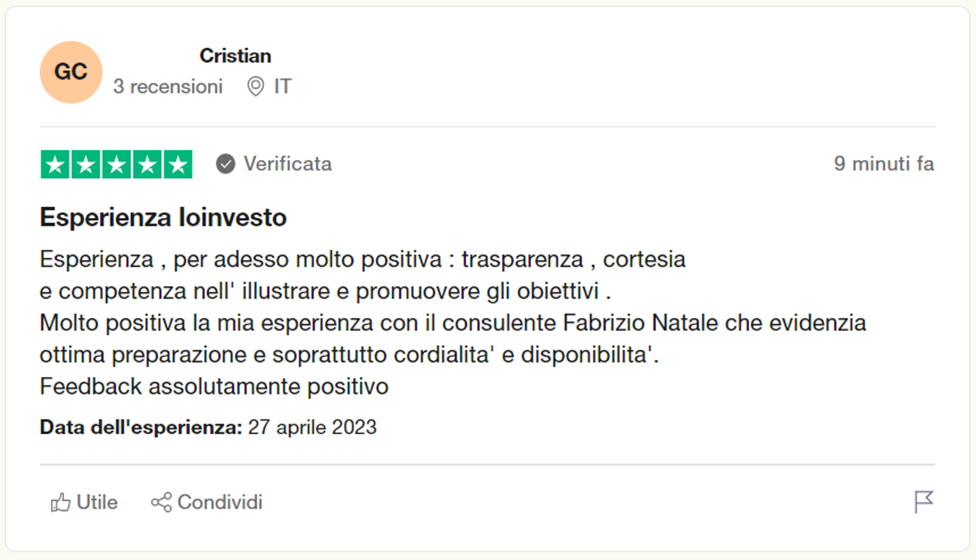Click the first green rating star
The width and height of the screenshot is (976, 560).
[x=55, y=164]
